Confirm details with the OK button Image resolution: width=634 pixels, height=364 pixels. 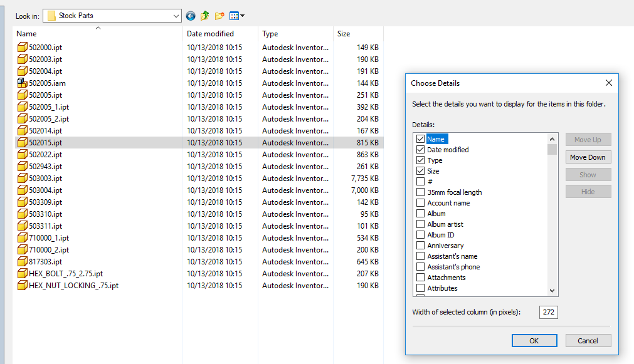pyautogui.click(x=534, y=340)
